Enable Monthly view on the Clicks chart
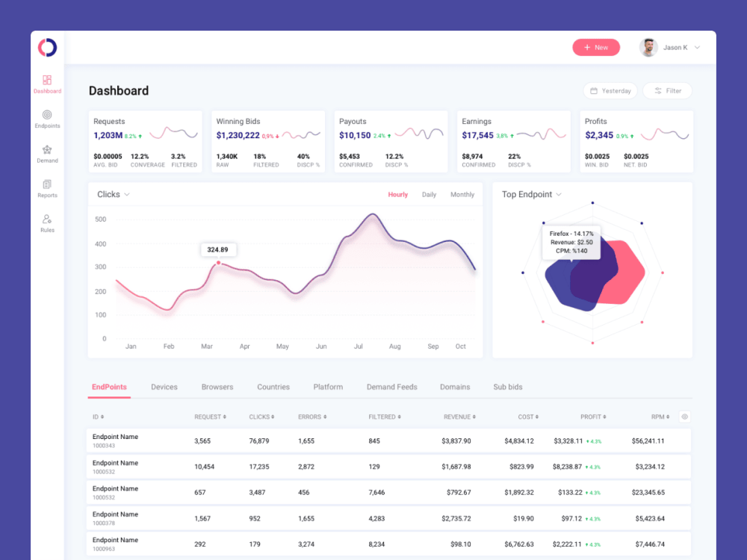The image size is (747, 560). point(462,194)
